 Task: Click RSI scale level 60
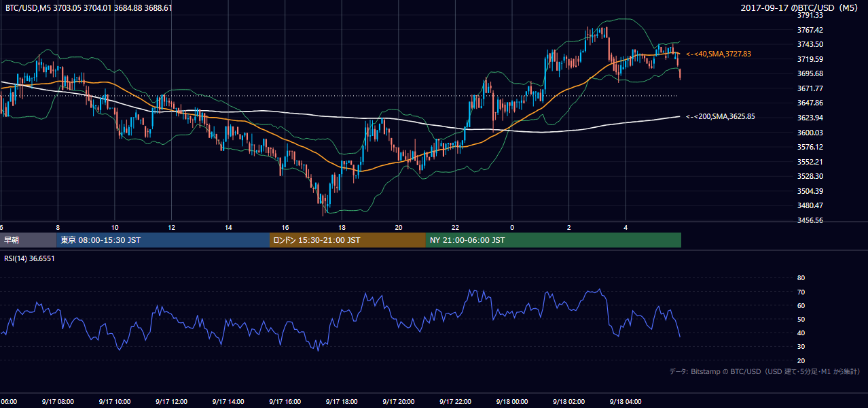801,305
